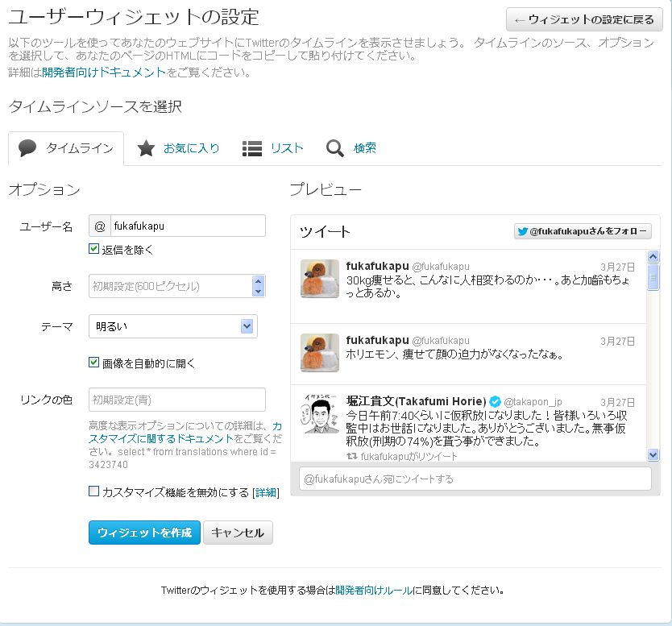The width and height of the screenshot is (672, 626).
Task: Decrease the 高さ value with the down arrow
Action: pos(258,292)
